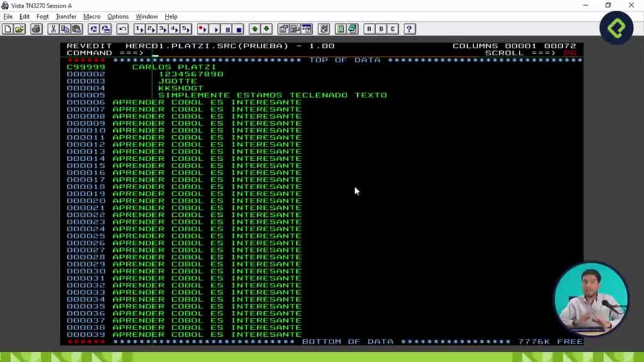
Task: Click the Undo arrow toolbar icon
Action: [x=123, y=29]
